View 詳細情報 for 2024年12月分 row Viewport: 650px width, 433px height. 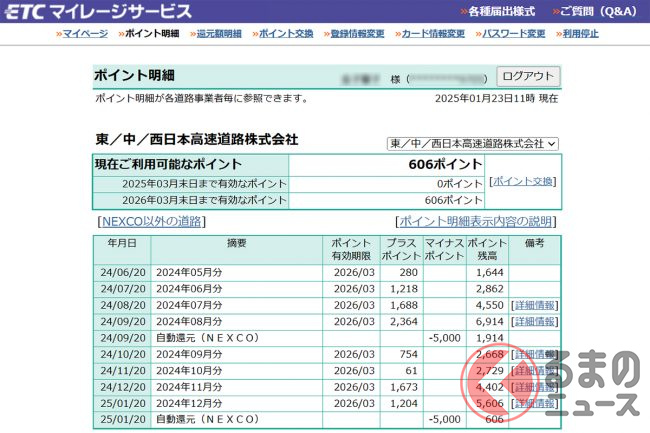point(534,403)
